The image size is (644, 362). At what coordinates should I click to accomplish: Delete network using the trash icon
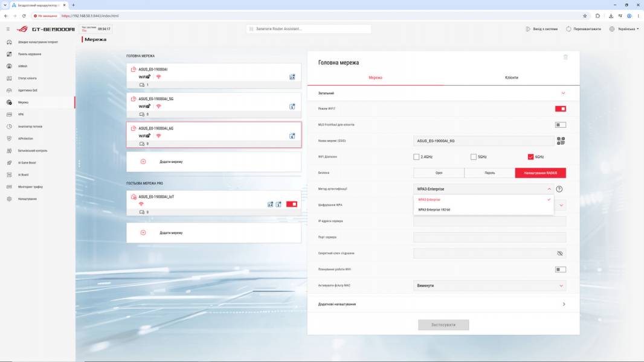click(x=565, y=57)
